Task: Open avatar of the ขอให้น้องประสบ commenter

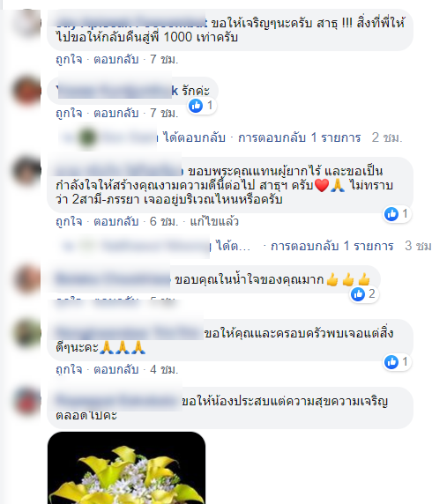Action: (x=27, y=401)
